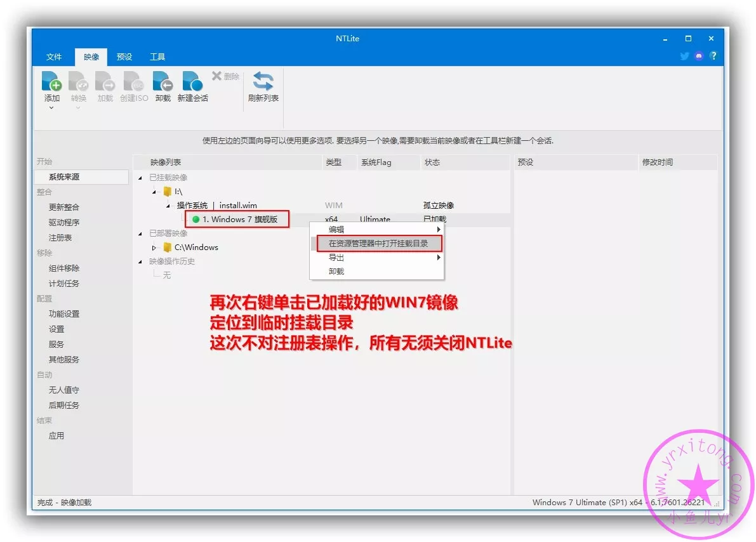Open the 设置 sidebar page
756x542 pixels.
(x=56, y=329)
